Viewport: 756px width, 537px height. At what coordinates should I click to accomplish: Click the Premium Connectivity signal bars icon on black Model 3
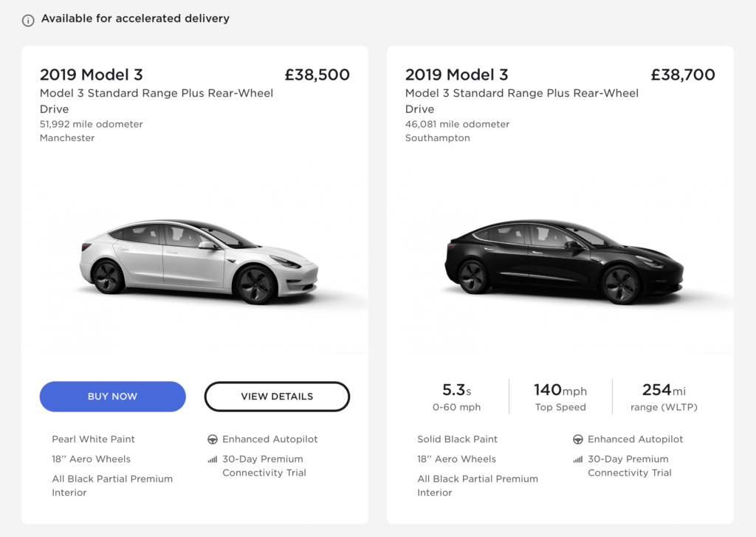(576, 459)
